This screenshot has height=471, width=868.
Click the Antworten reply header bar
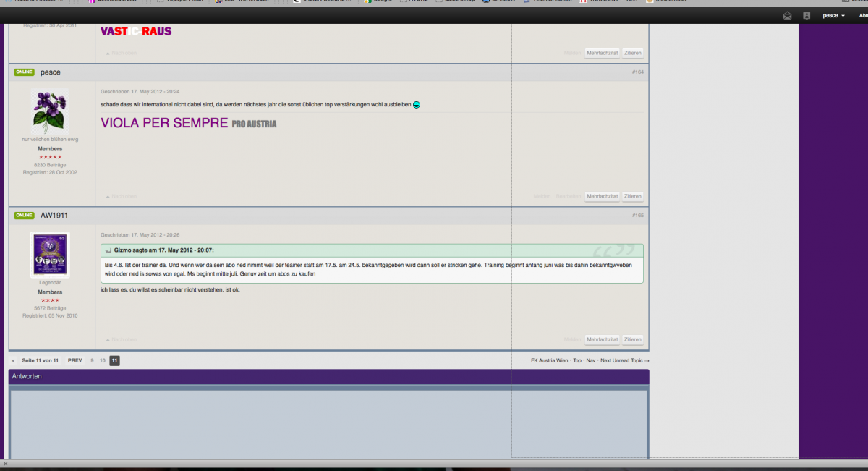(329, 377)
